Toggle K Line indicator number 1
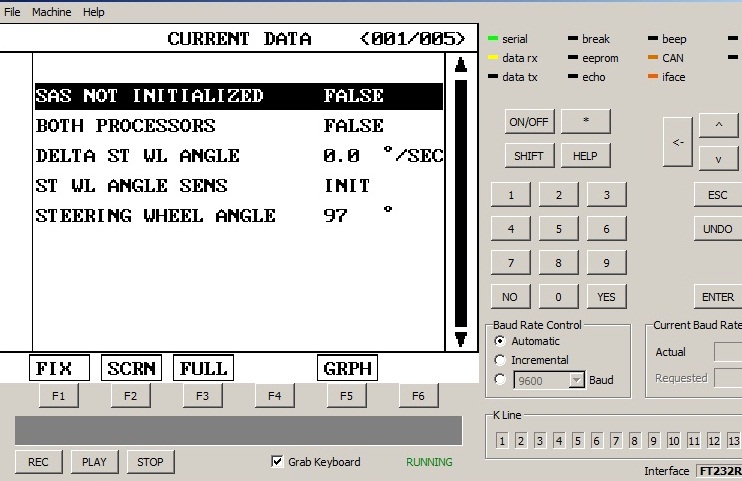The width and height of the screenshot is (742, 481). (x=501, y=441)
